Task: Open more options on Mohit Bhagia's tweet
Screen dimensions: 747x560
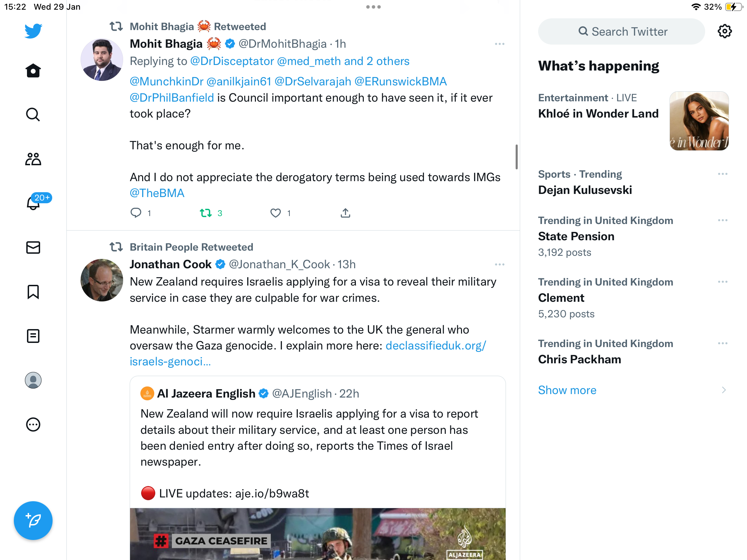Action: coord(500,44)
